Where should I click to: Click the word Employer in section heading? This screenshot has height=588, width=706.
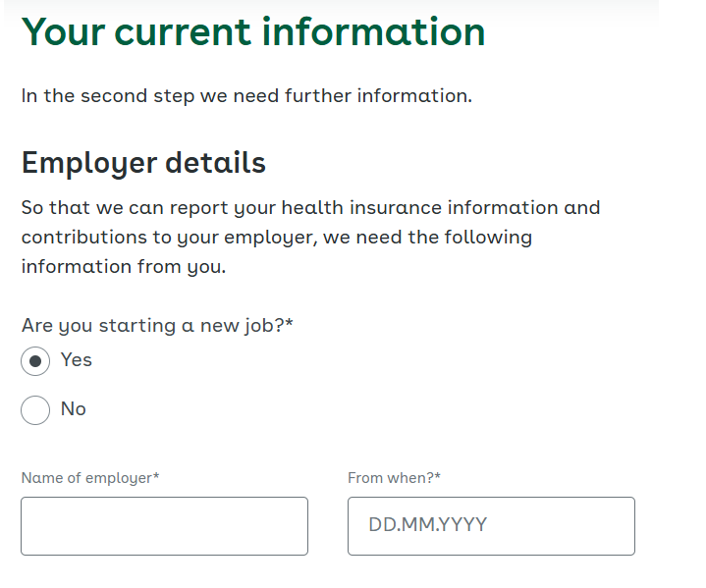[x=89, y=163]
